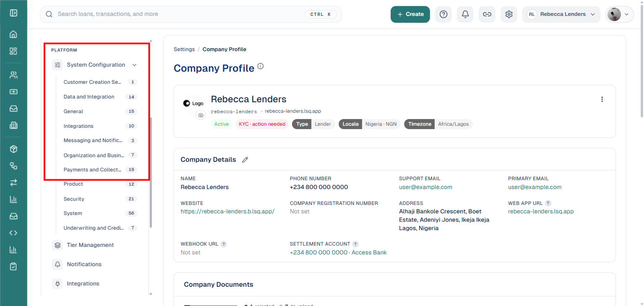Focus the search loans and transactions field
The image size is (644, 306).
click(x=191, y=14)
